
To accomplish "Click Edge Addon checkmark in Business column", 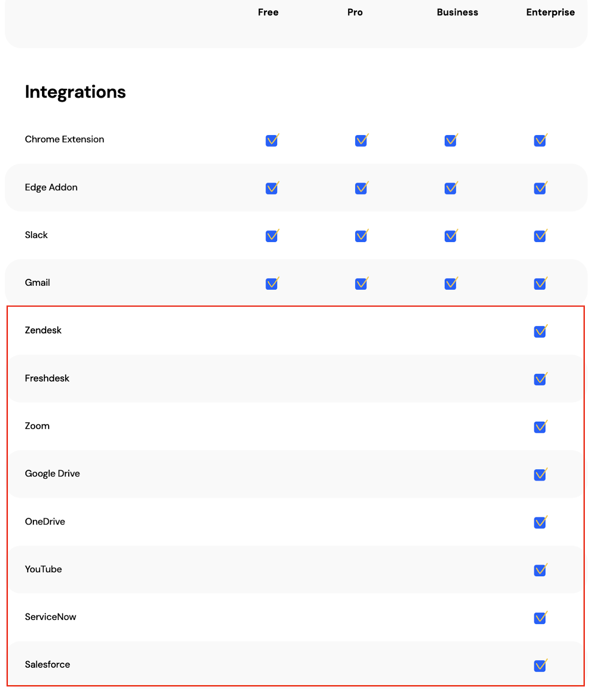I will pyautogui.click(x=451, y=188).
